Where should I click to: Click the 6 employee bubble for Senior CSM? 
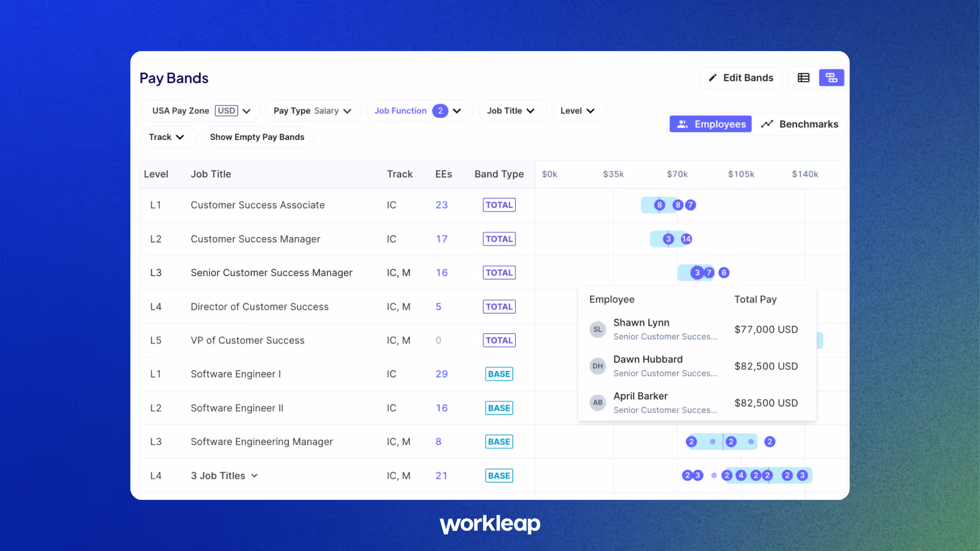[724, 272]
